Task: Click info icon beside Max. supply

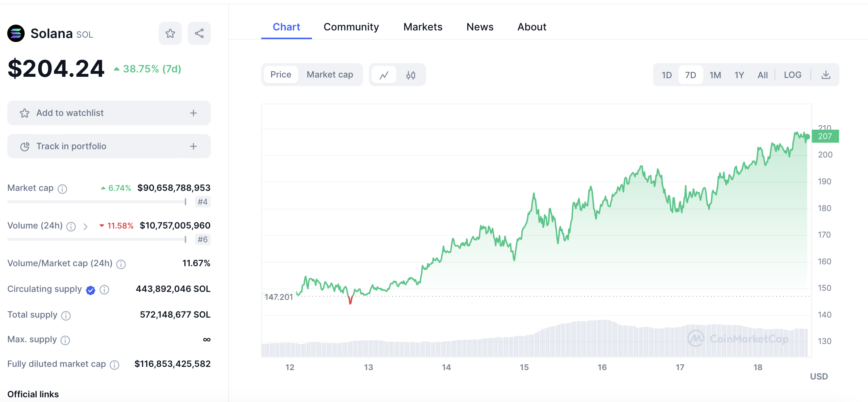Action: coord(65,340)
